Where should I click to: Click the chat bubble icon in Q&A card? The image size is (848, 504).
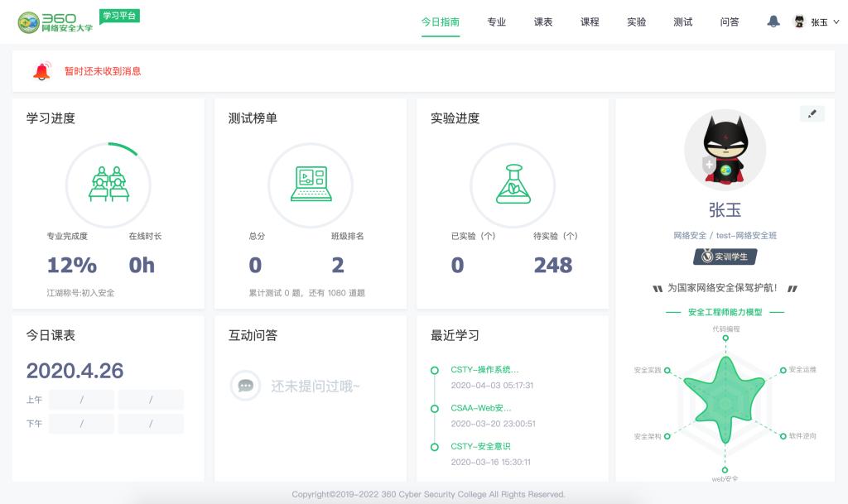pos(245,386)
